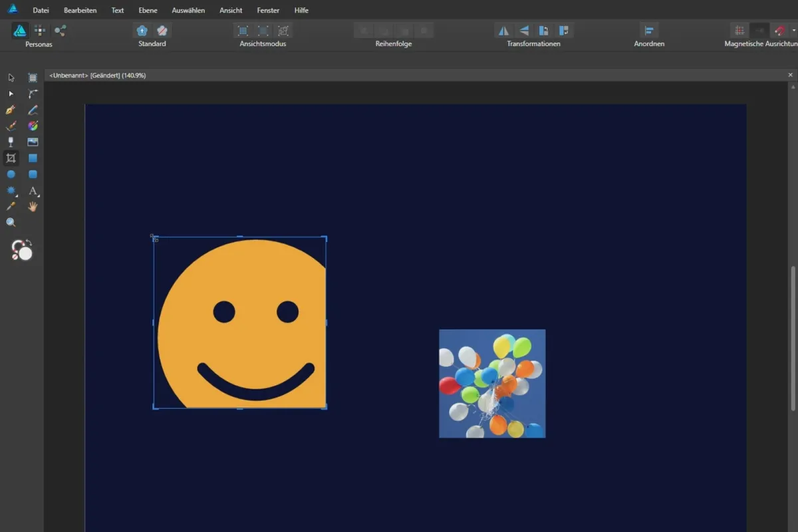Toggle retina pixel view mode
Screen dimensions: 798x532
click(263, 31)
